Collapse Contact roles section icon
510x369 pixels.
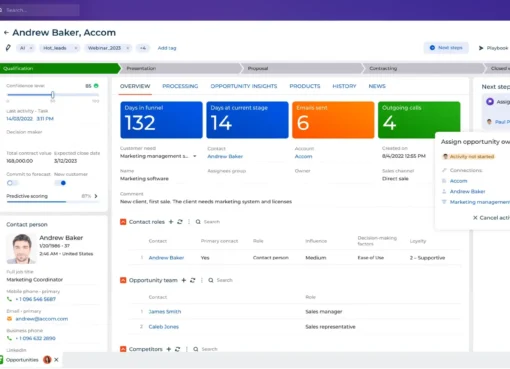pyautogui.click(x=123, y=222)
